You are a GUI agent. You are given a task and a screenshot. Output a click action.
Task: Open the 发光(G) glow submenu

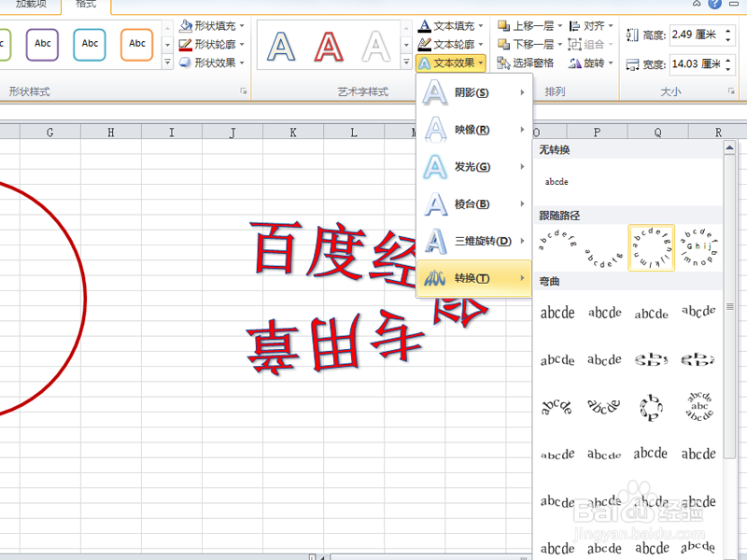[474, 167]
